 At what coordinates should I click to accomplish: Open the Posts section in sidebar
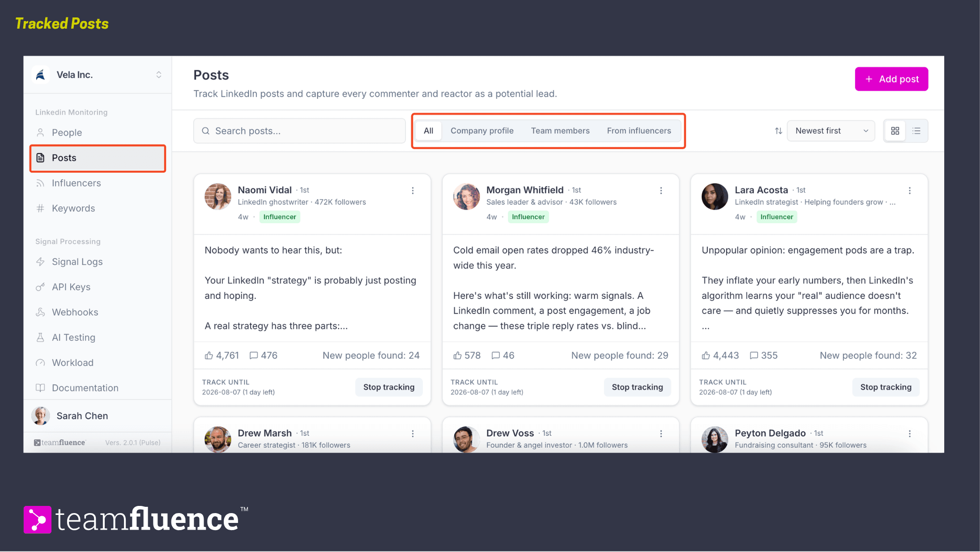pos(98,158)
